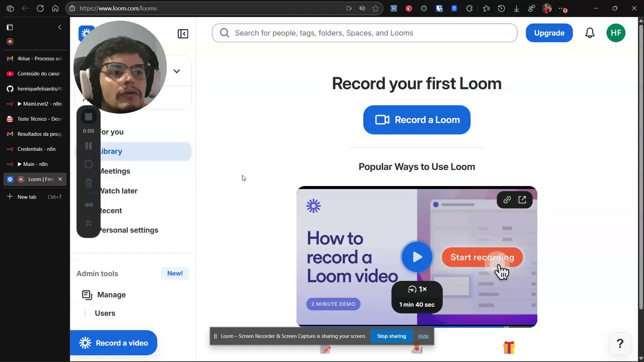Collapse the Loom sidebar panel
This screenshot has height=362, width=644.
pos(183,34)
